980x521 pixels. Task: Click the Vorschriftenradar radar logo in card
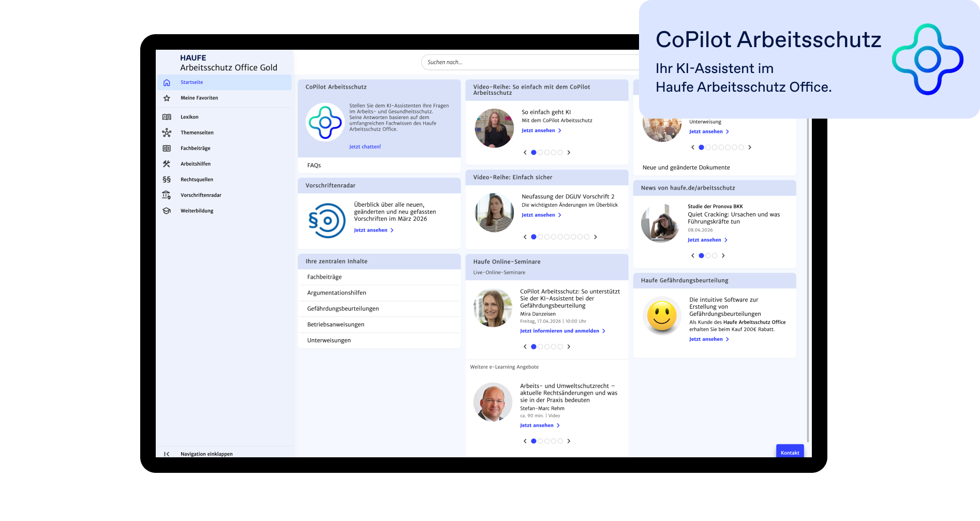pyautogui.click(x=327, y=221)
